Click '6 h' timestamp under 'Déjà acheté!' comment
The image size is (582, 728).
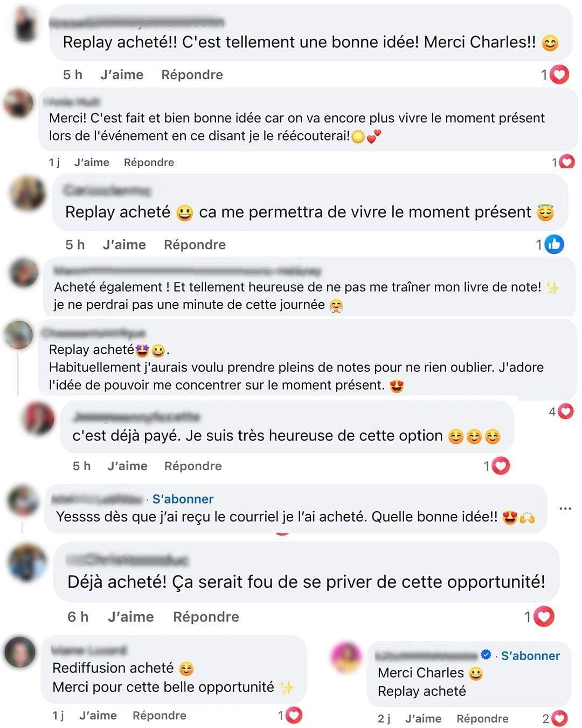point(78,616)
